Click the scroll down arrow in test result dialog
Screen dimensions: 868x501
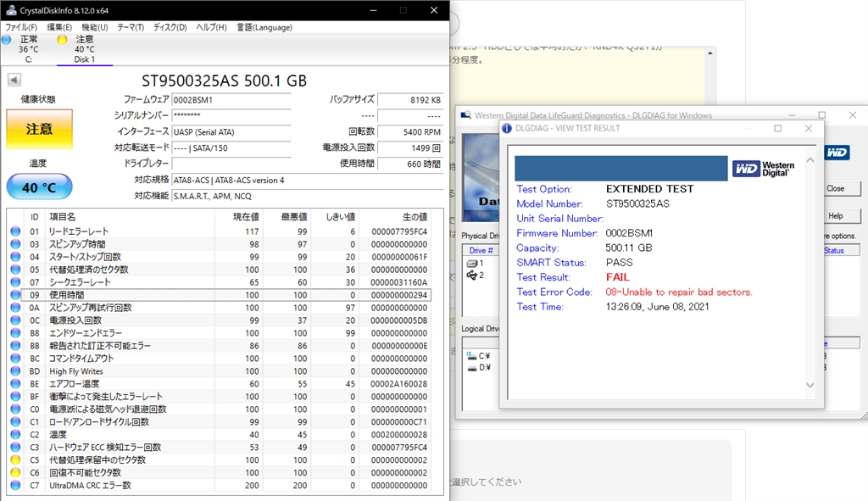coord(810,386)
